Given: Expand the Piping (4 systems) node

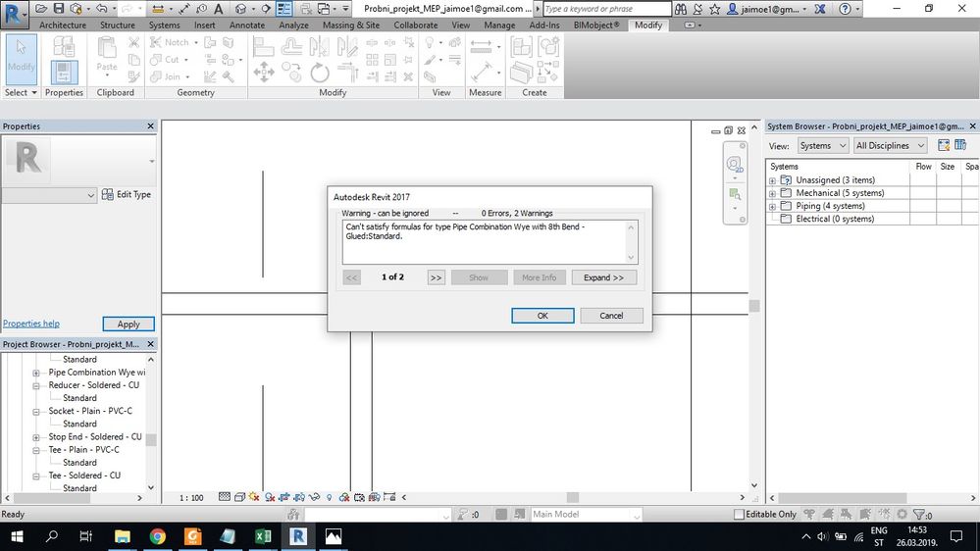Looking at the screenshot, I should [772, 206].
